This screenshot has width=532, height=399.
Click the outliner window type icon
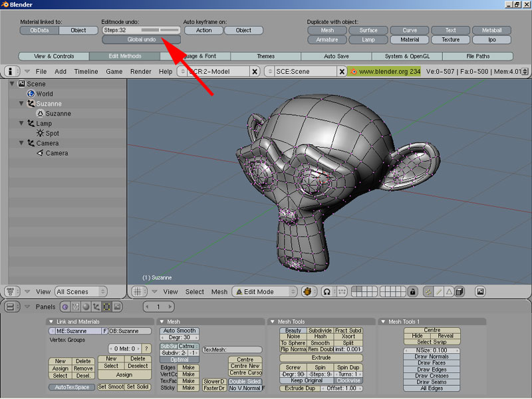10,292
